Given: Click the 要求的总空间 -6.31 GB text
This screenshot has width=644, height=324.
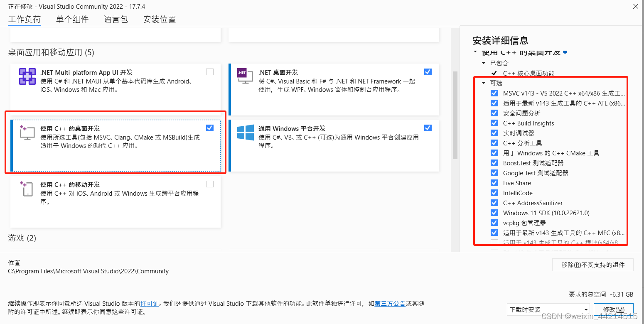Looking at the screenshot, I should click(601, 294).
